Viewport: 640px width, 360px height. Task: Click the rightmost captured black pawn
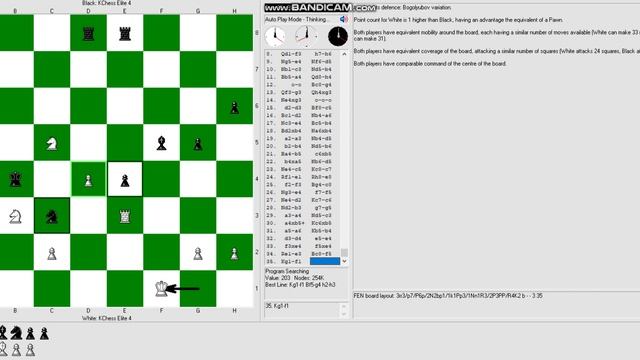44,333
